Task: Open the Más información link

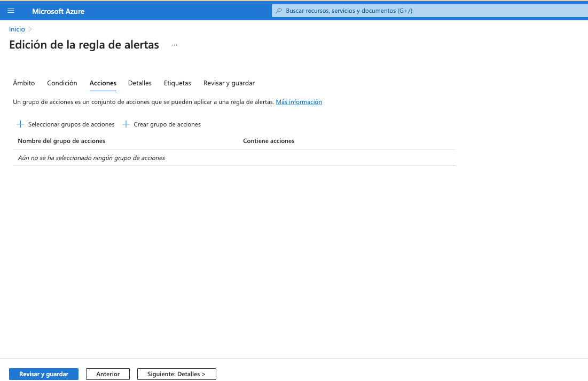Action: tap(299, 102)
